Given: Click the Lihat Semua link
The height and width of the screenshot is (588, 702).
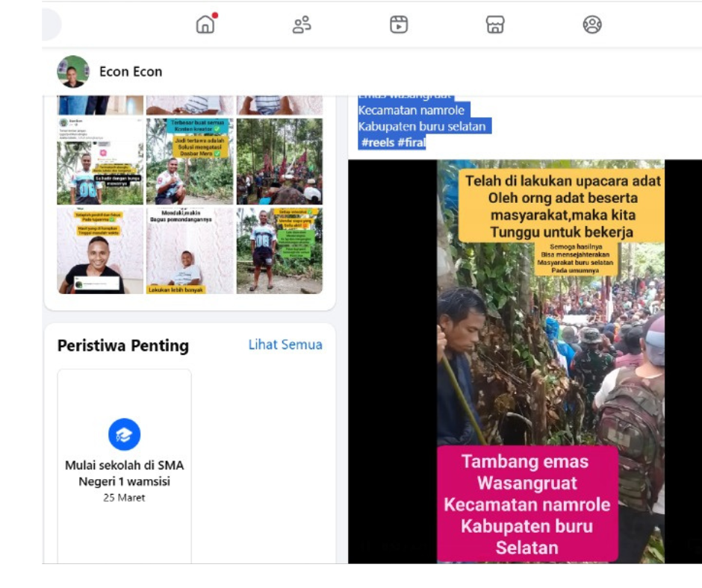Looking at the screenshot, I should (x=285, y=345).
